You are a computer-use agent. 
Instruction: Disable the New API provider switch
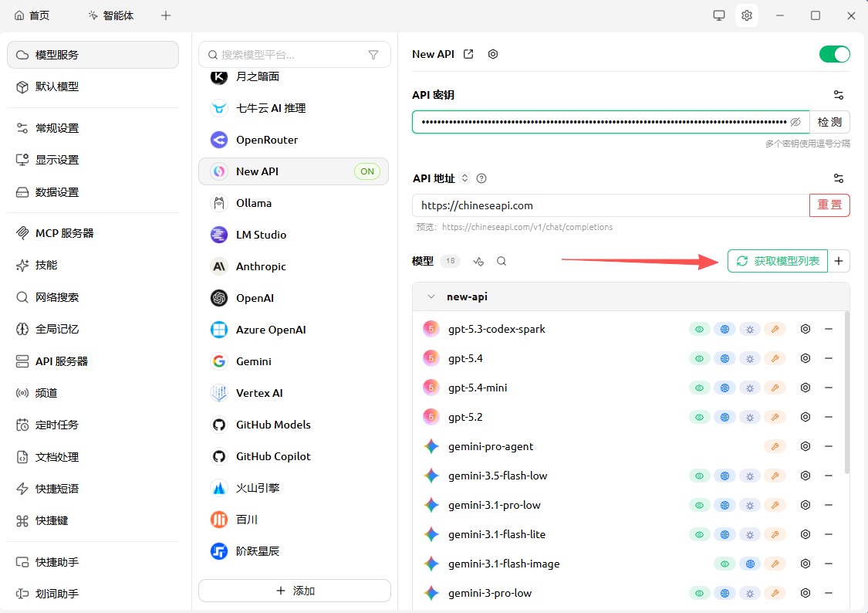coord(834,54)
